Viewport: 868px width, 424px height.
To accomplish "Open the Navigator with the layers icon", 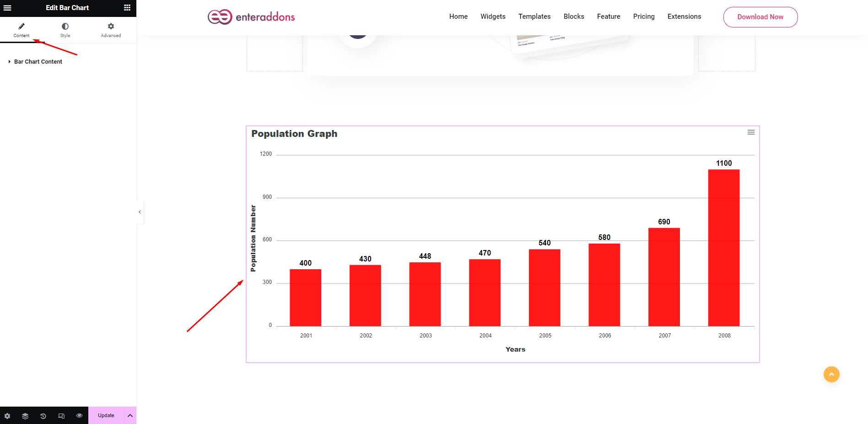I will 25,415.
